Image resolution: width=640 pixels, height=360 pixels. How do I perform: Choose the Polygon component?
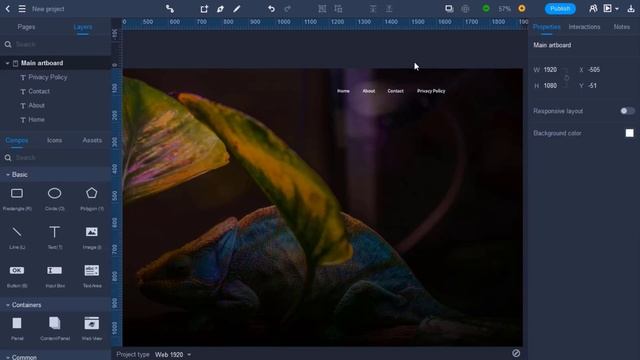[x=91, y=199]
